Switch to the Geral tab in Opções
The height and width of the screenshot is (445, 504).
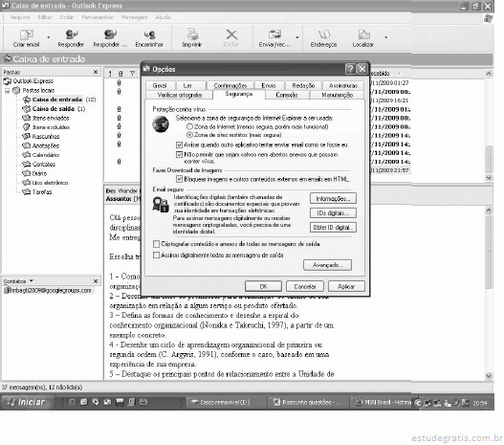[x=160, y=85]
